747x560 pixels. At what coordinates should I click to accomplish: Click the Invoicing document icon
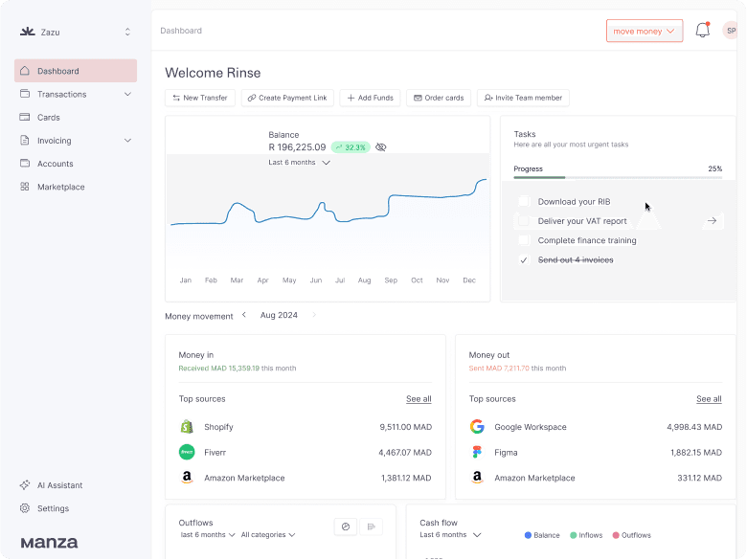(25, 141)
